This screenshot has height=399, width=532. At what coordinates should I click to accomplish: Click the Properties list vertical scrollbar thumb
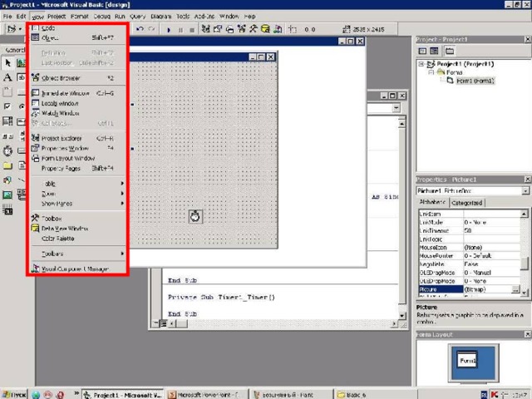525,263
